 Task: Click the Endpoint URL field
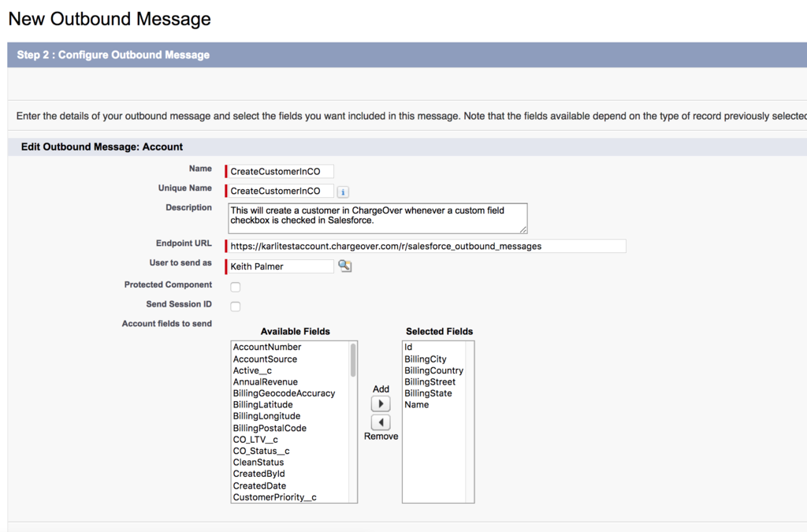click(x=427, y=246)
